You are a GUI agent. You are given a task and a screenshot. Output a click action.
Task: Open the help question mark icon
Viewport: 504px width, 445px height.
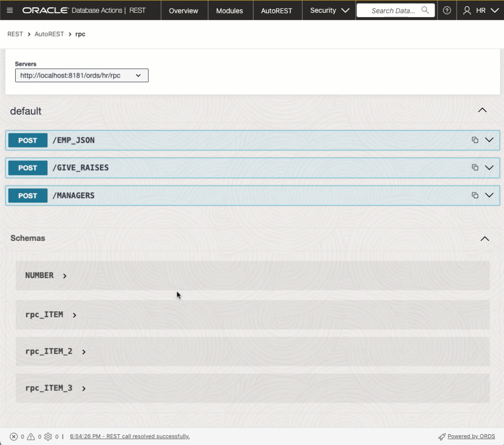pyautogui.click(x=447, y=10)
